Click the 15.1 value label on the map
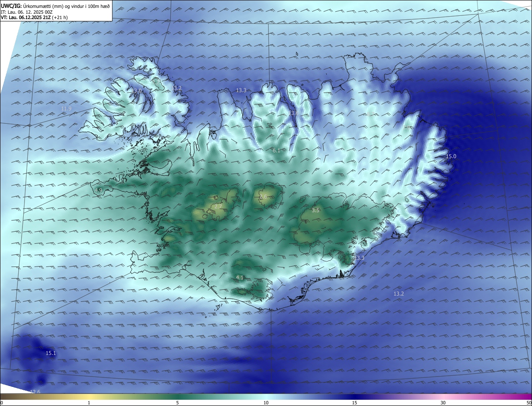The image size is (532, 406). (x=51, y=353)
